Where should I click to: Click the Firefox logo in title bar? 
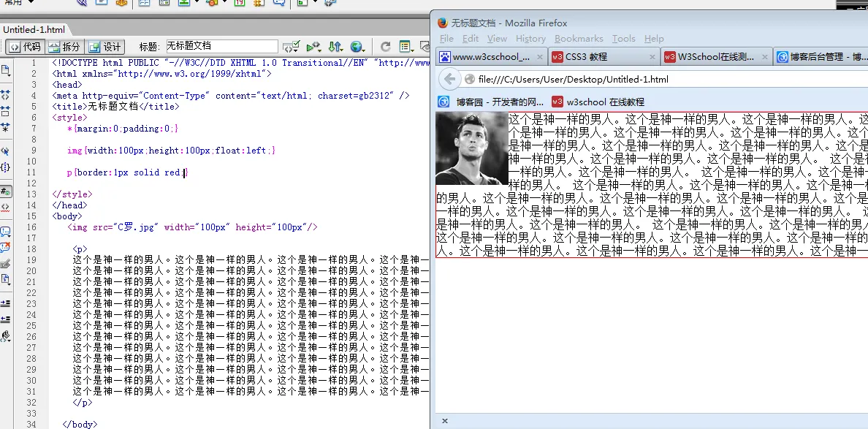pyautogui.click(x=442, y=23)
